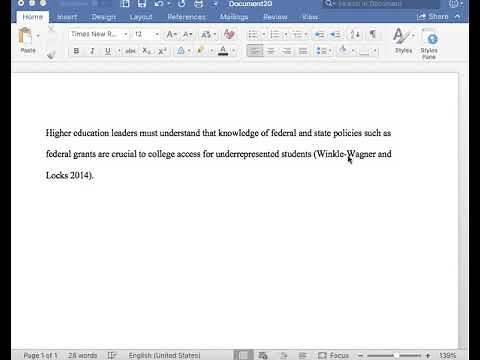Click the Format Painter brush icon
The height and width of the screenshot is (360, 480).
coord(51,55)
